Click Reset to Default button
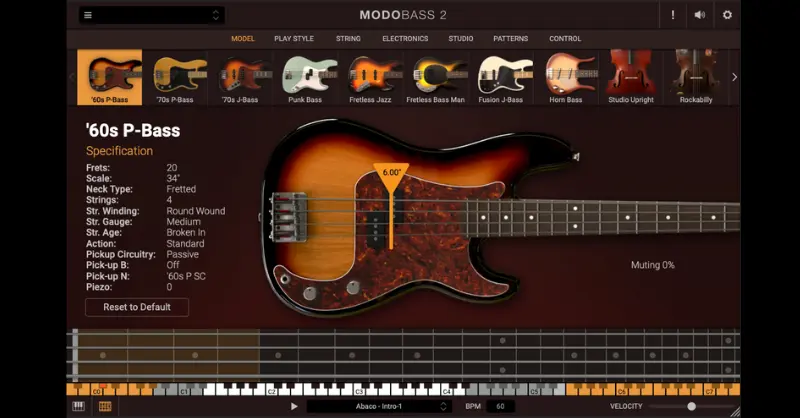 pos(137,307)
